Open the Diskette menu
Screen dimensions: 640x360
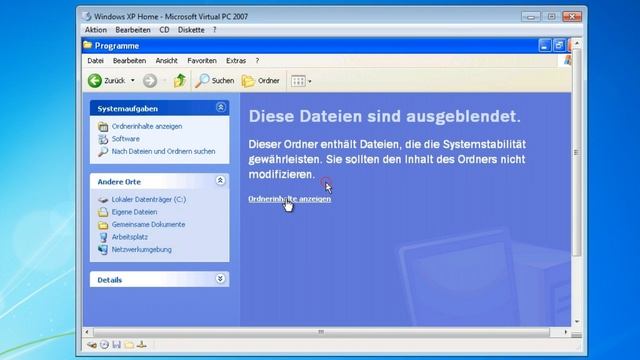coord(191,30)
